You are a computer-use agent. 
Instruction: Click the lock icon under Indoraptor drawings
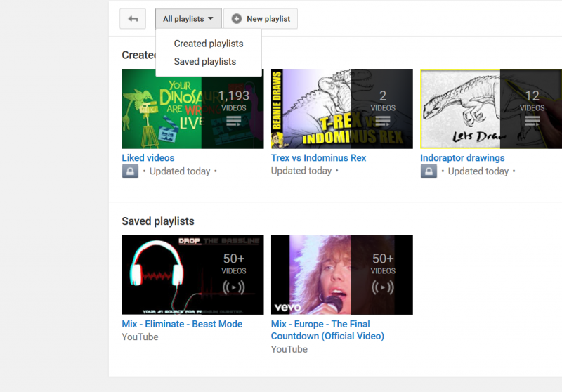point(429,171)
